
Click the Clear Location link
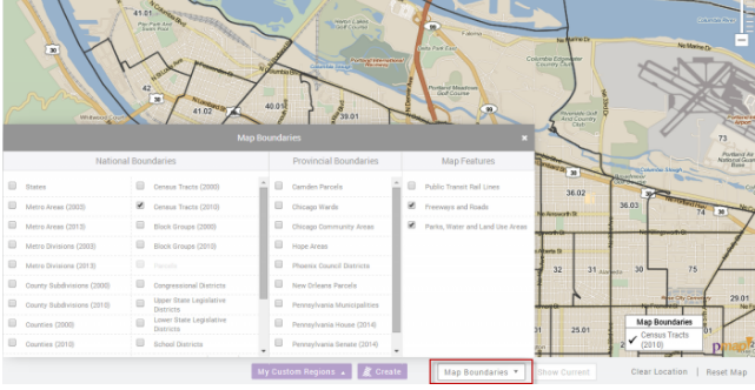(x=659, y=372)
